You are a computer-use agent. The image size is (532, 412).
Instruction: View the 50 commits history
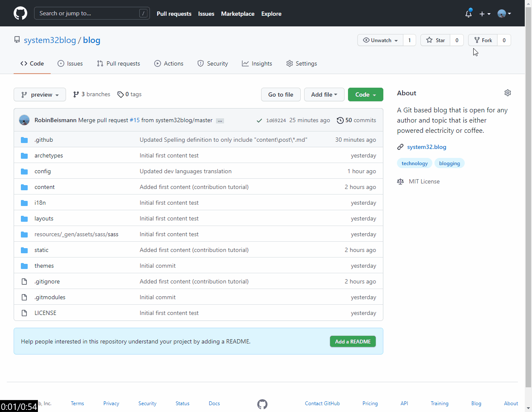click(357, 120)
